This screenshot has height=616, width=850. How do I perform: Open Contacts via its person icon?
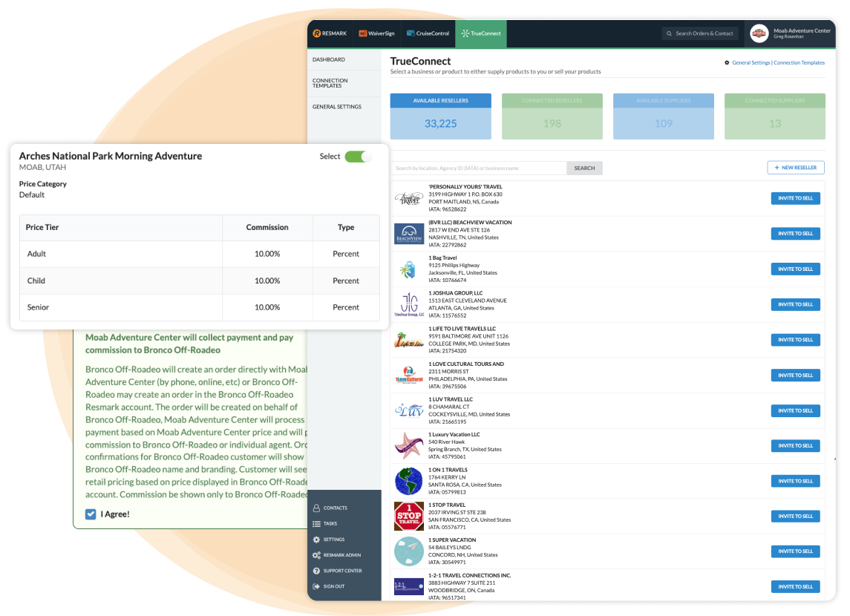(316, 508)
